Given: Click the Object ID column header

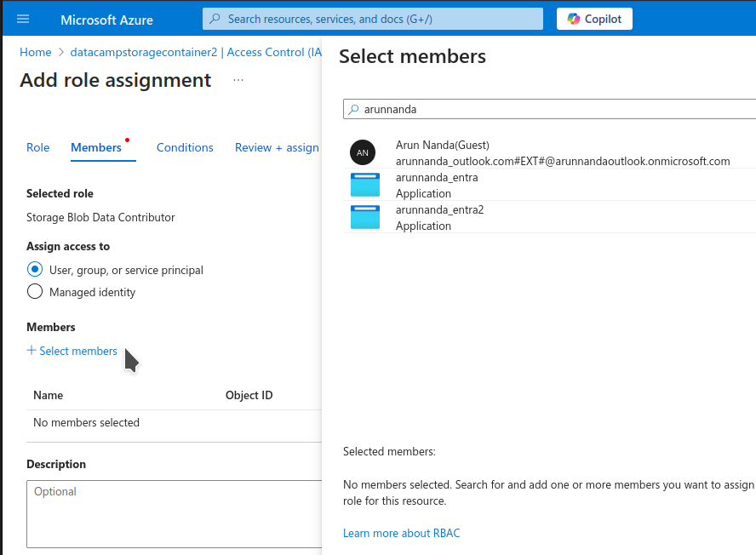Looking at the screenshot, I should [249, 396].
